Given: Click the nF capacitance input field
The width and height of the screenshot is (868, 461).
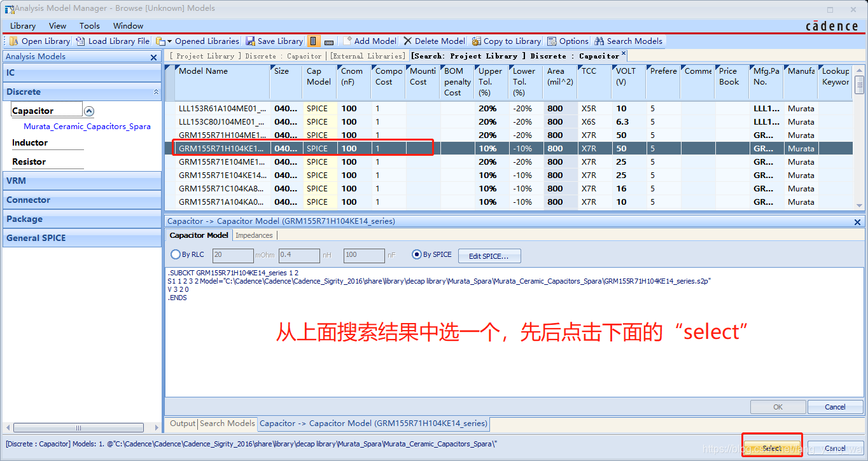Looking at the screenshot, I should coord(364,255).
